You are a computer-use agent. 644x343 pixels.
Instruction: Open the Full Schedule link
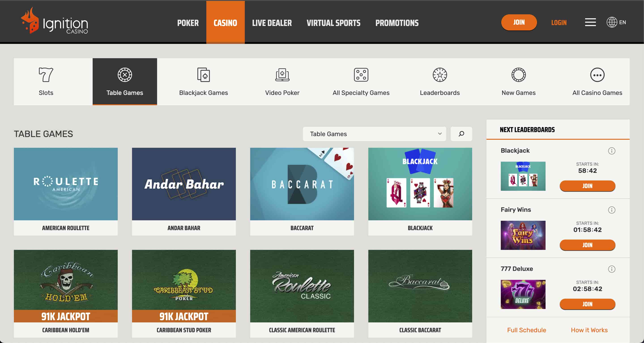526,330
